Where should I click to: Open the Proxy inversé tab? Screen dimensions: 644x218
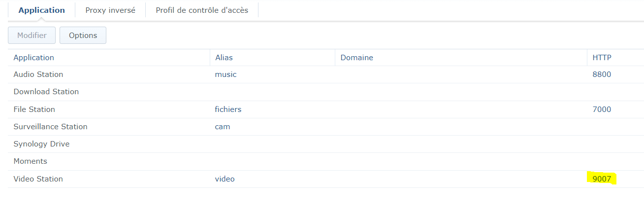click(x=110, y=10)
